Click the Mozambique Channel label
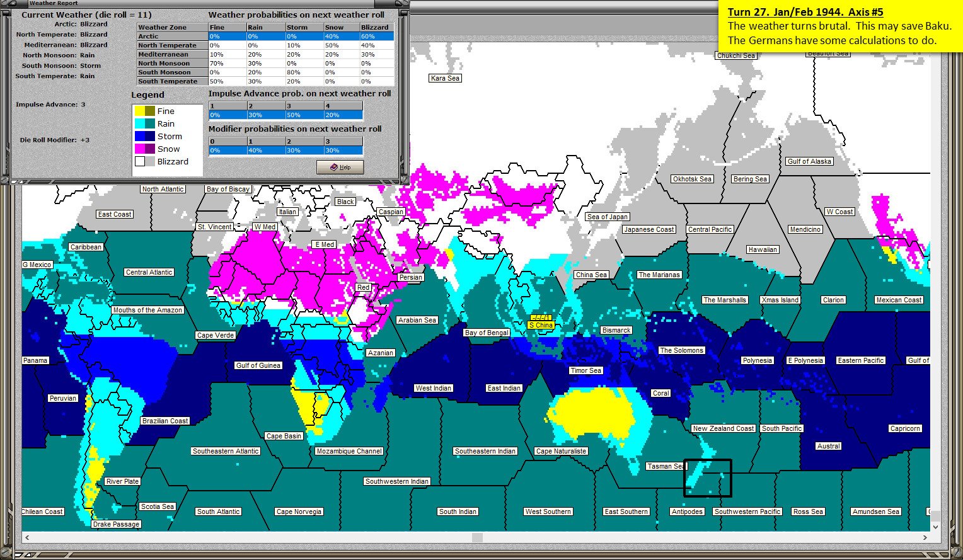 pyautogui.click(x=349, y=451)
